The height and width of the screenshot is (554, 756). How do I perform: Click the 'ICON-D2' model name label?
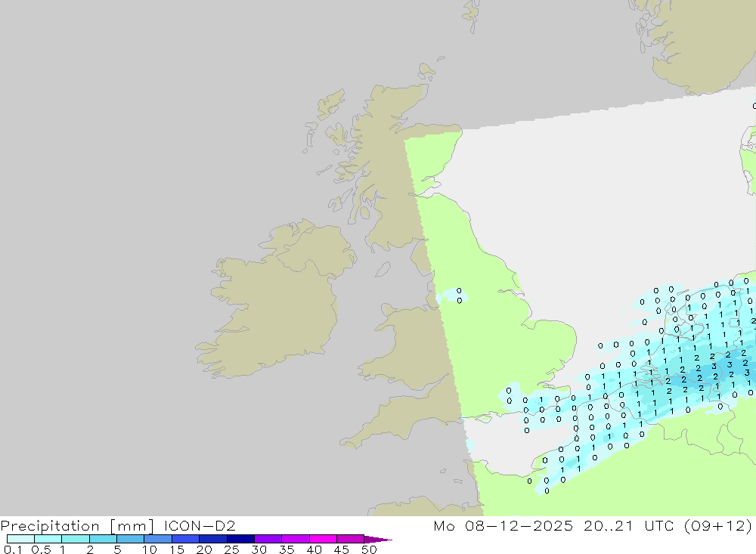point(200,525)
